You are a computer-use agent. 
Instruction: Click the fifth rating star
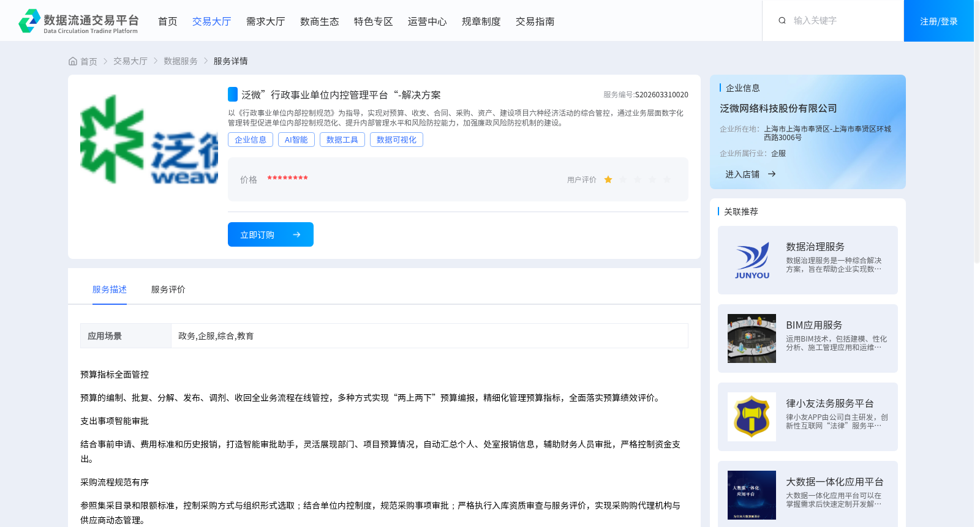pyautogui.click(x=667, y=179)
